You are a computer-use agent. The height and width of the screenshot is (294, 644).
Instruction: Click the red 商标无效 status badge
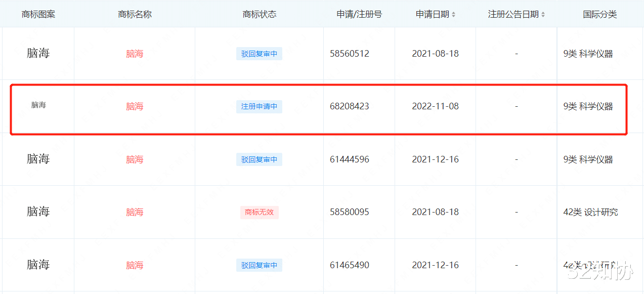pyautogui.click(x=259, y=212)
